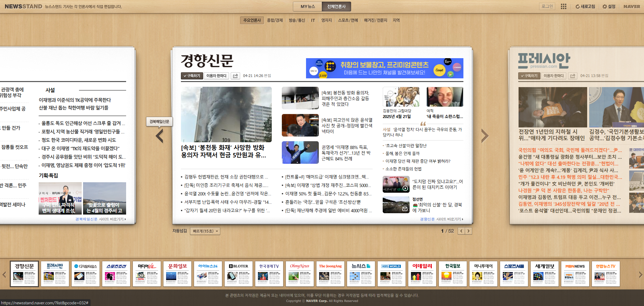Click the 취향의 보물창고 premium contents banner

[x=385, y=68]
